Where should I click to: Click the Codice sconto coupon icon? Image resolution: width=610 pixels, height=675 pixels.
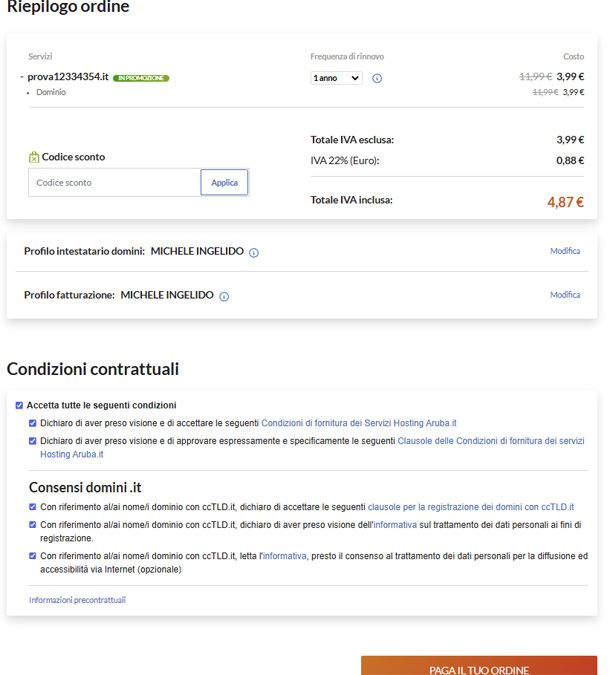(x=34, y=157)
